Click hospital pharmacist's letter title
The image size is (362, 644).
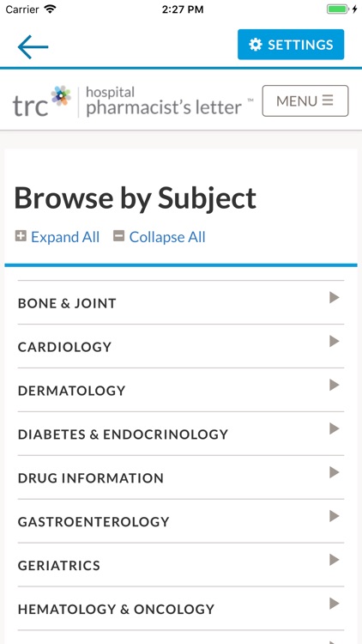164,101
